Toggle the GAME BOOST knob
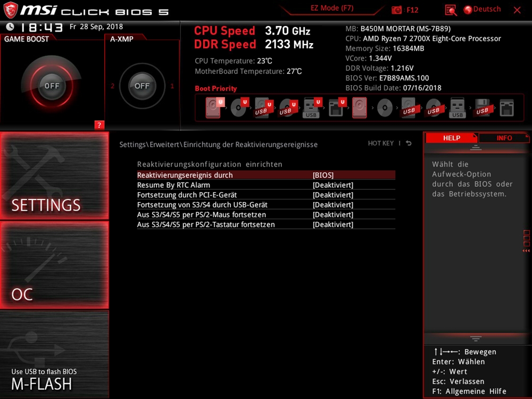 52,86
